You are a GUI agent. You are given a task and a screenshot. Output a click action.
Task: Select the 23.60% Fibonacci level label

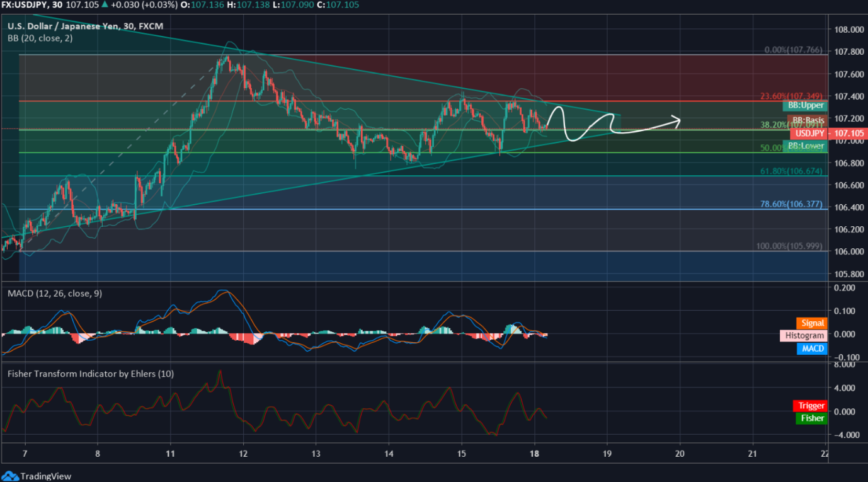point(791,96)
